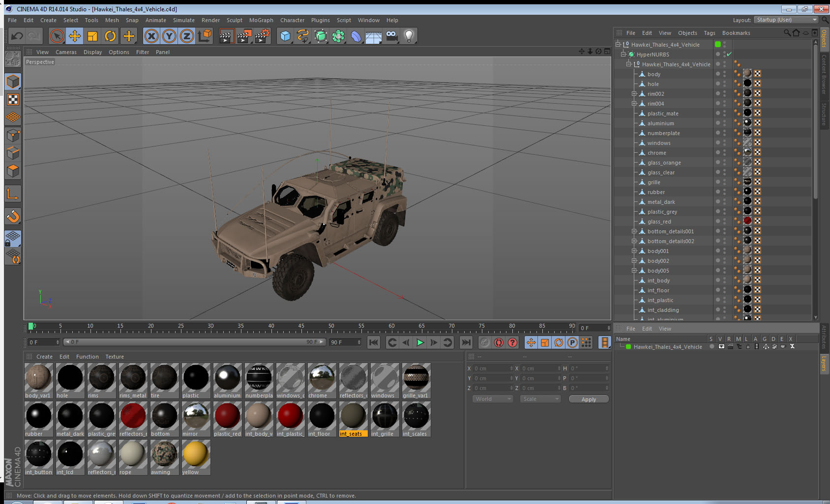Select the Scale tool
This screenshot has width=830, height=504.
pos(92,36)
